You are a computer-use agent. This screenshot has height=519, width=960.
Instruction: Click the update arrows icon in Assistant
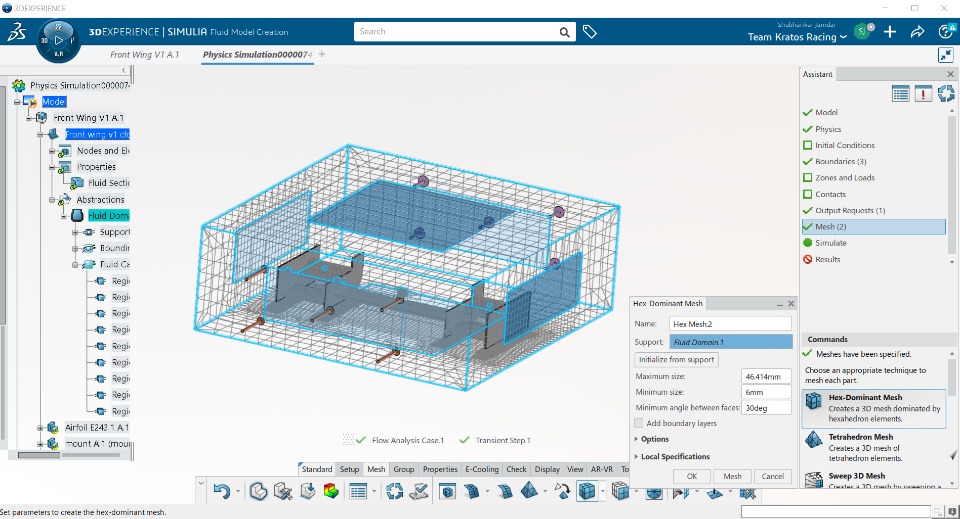[x=946, y=94]
